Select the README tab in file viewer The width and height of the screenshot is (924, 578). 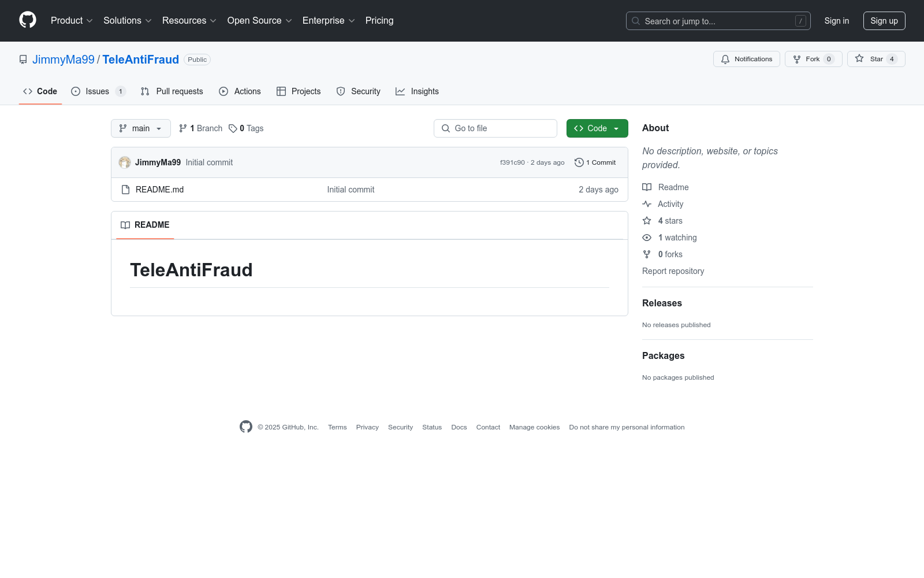pos(145,225)
